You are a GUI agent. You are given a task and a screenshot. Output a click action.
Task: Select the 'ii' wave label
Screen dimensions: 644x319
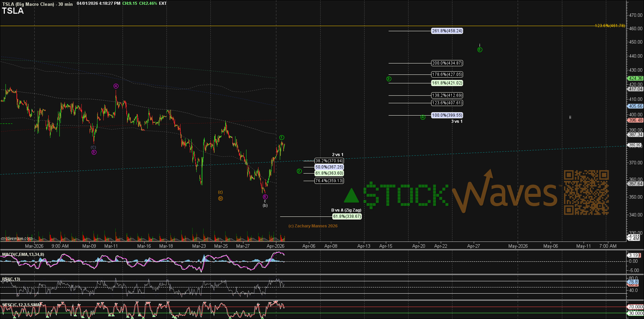[570, 117]
